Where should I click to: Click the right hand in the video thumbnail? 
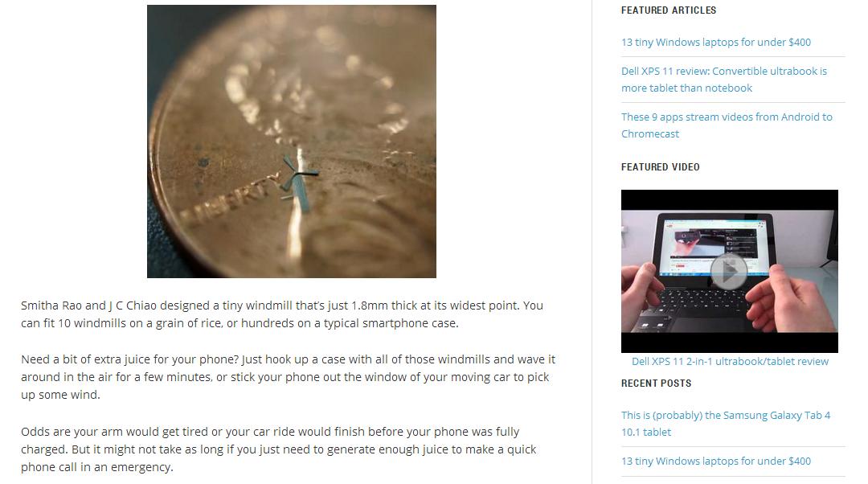pyautogui.click(x=796, y=298)
